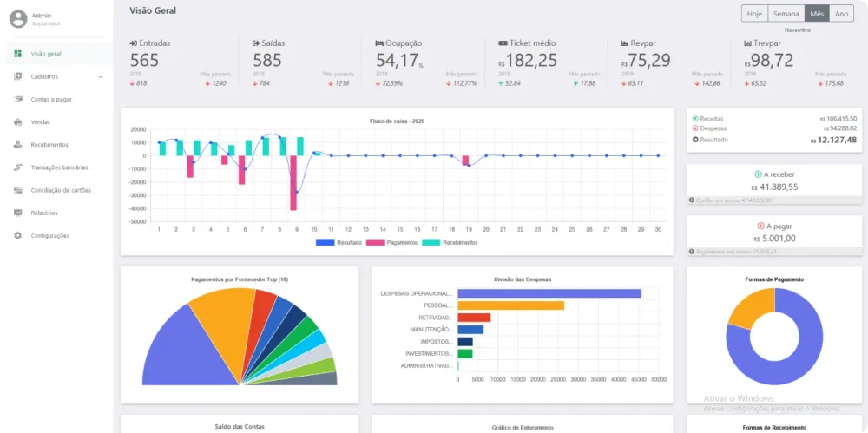This screenshot has width=868, height=433.
Task: Click the green Receitas up-arrow icon
Action: click(x=695, y=119)
